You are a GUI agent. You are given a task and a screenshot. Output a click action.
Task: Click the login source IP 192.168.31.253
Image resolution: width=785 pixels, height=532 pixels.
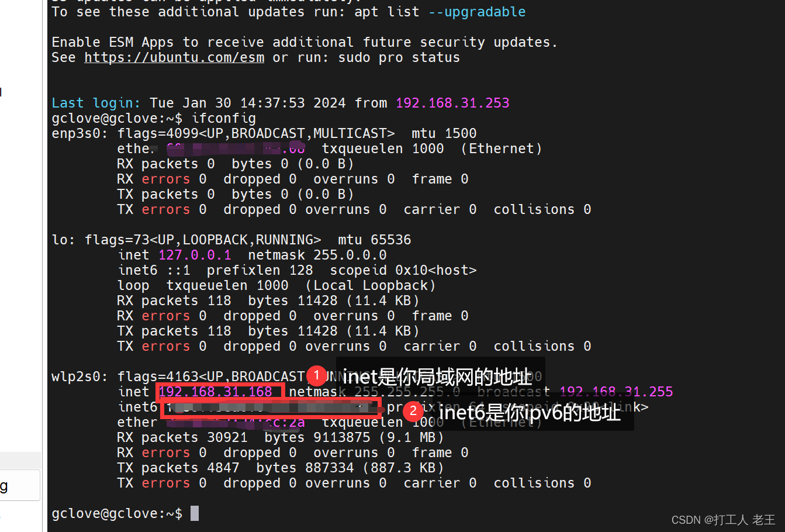452,103
